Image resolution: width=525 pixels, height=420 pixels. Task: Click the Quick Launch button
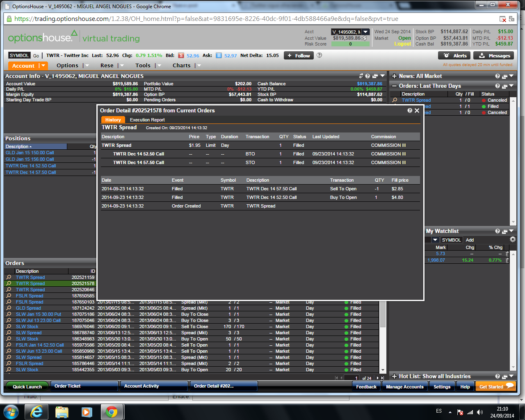click(x=27, y=386)
